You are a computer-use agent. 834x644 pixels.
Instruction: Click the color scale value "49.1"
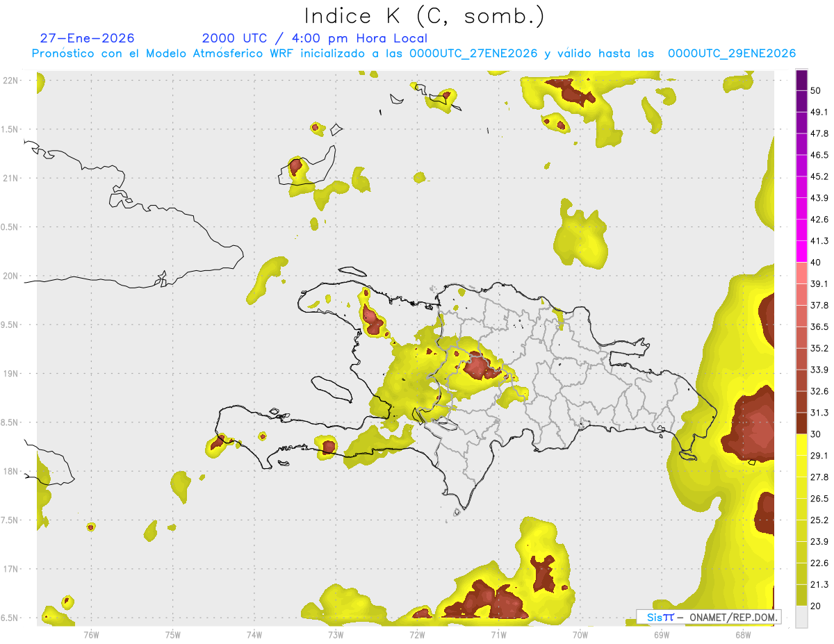(x=819, y=112)
